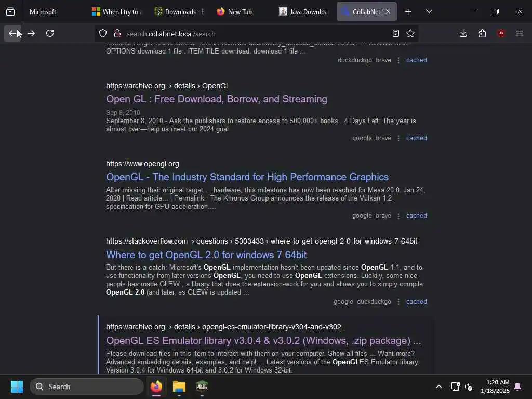Switch to the 'When I try to' tab
532x399 pixels.
117,11
